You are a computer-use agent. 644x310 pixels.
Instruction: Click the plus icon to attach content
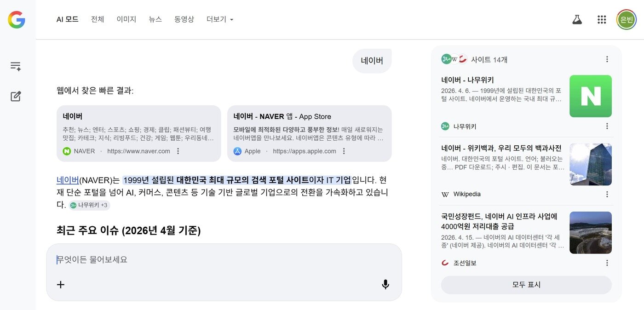tap(60, 284)
